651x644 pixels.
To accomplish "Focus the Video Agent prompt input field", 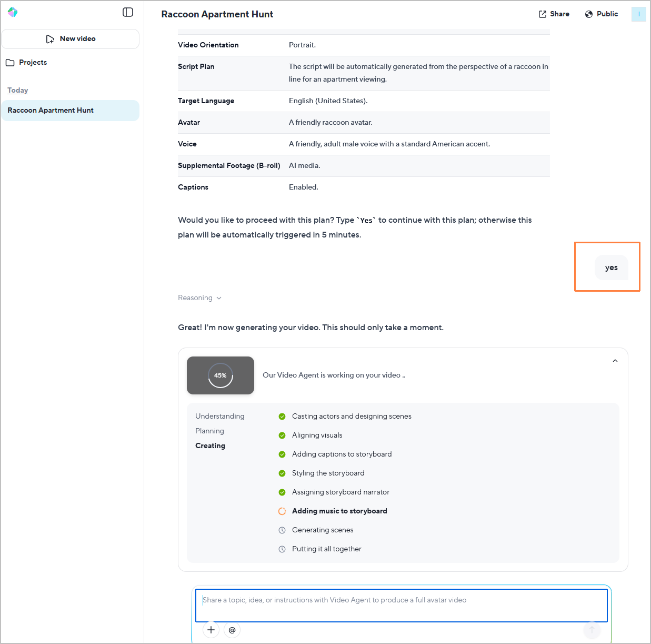I will click(x=401, y=606).
